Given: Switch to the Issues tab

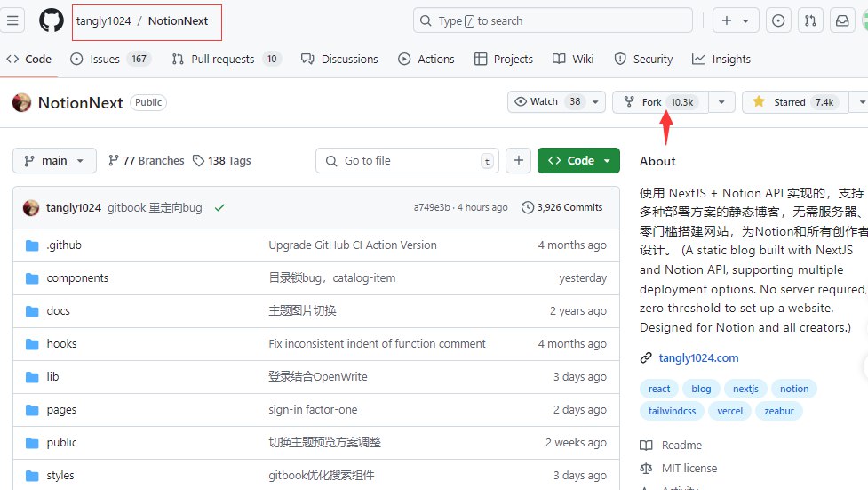Looking at the screenshot, I should pos(110,59).
